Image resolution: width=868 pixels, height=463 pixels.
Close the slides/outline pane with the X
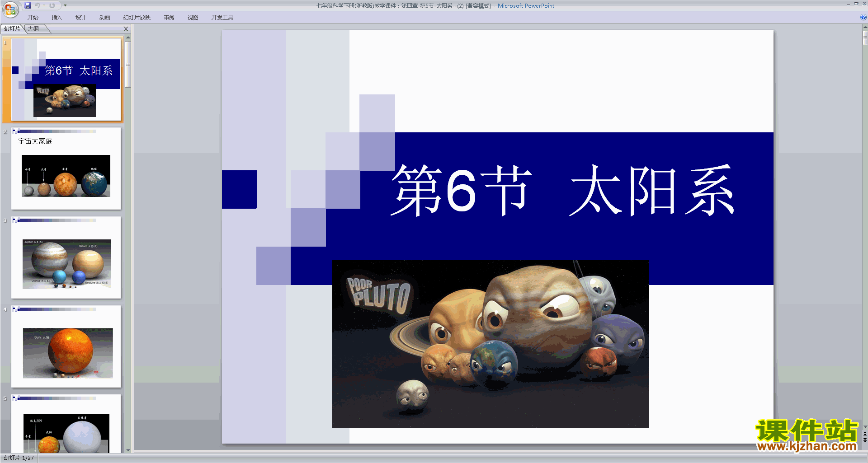126,29
